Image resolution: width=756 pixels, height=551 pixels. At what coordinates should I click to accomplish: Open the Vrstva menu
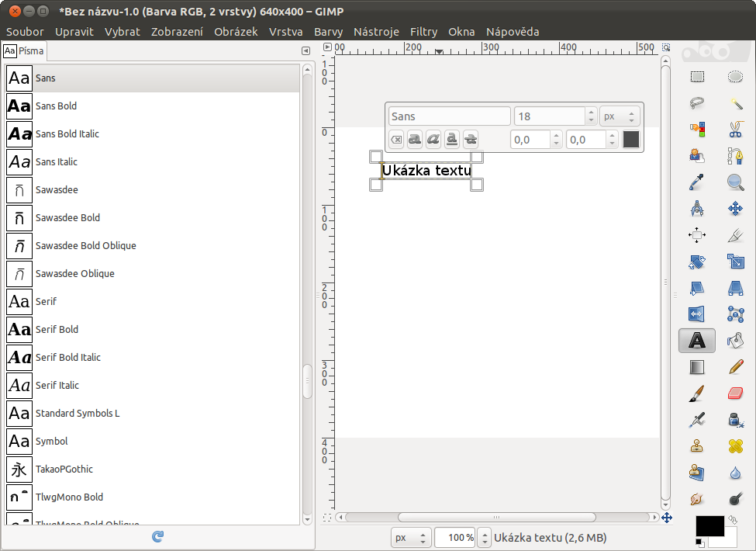286,32
